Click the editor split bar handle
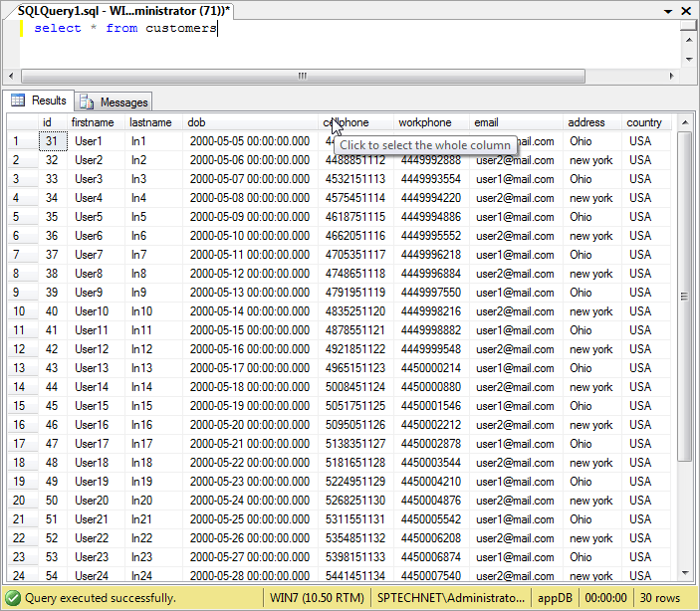The height and width of the screenshot is (611, 700). (x=689, y=26)
